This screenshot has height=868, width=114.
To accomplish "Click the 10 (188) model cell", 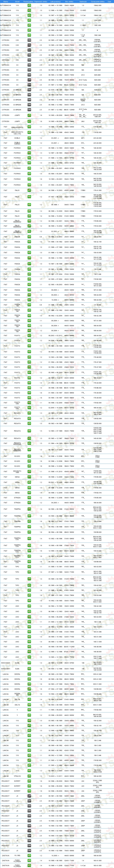I will (17, 856).
